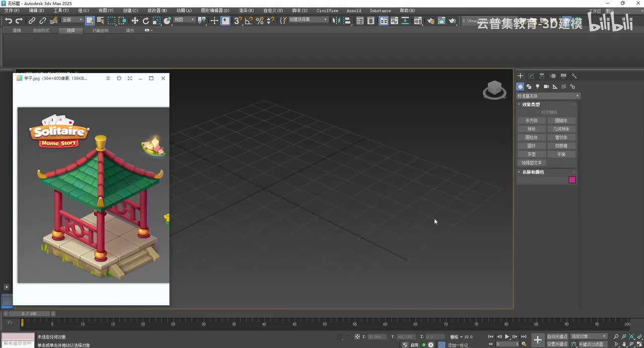Toggle the Angle Snap button
Image resolution: width=644 pixels, height=348 pixels.
tap(249, 21)
